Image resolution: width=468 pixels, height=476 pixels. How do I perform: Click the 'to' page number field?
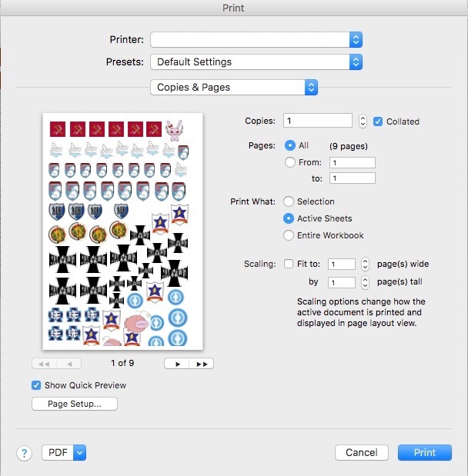[353, 178]
